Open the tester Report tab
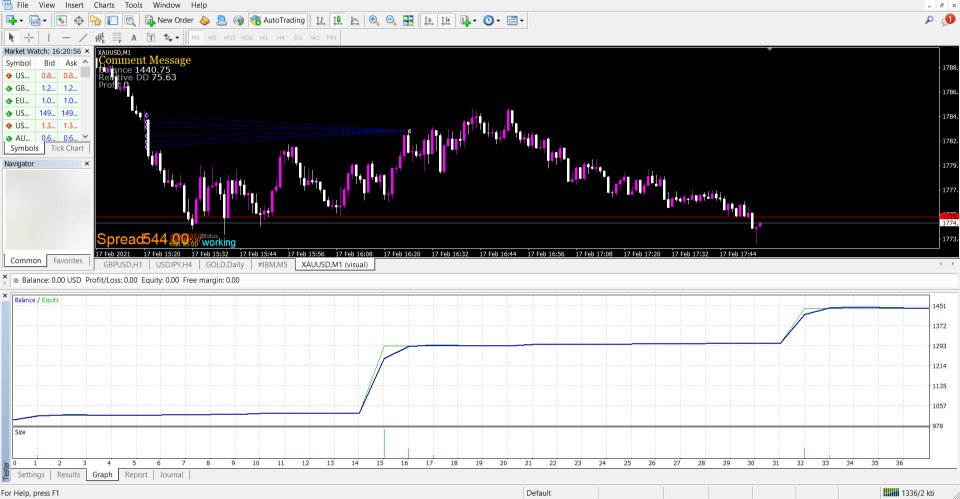Image resolution: width=960 pixels, height=499 pixels. click(x=136, y=475)
